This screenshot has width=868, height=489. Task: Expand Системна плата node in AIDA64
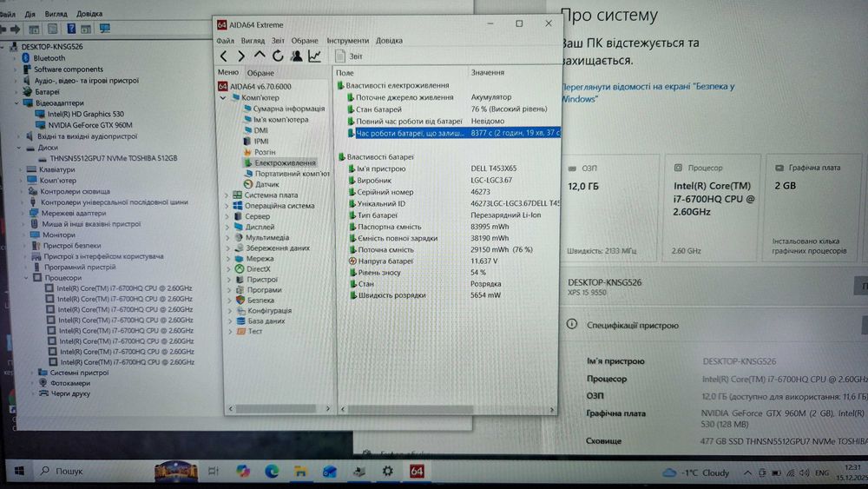point(227,195)
